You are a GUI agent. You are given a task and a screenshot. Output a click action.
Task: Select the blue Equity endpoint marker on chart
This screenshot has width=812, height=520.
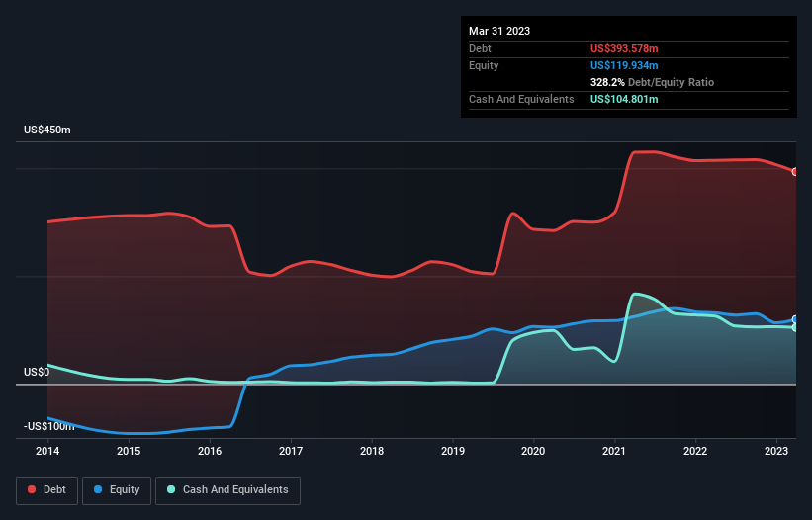tap(795, 319)
